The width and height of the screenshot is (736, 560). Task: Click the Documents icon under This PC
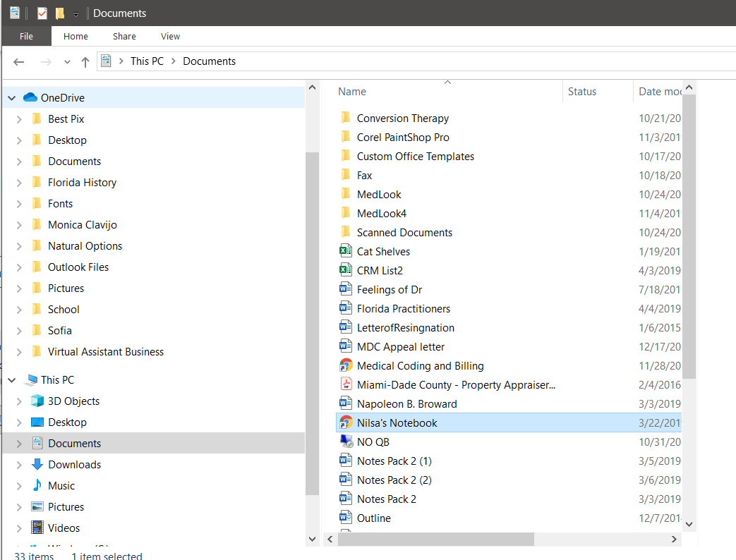click(x=37, y=443)
